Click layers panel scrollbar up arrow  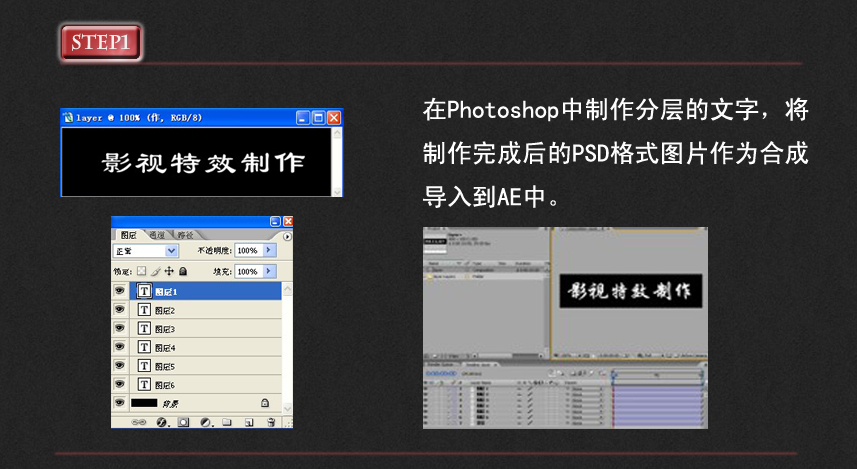click(x=287, y=288)
